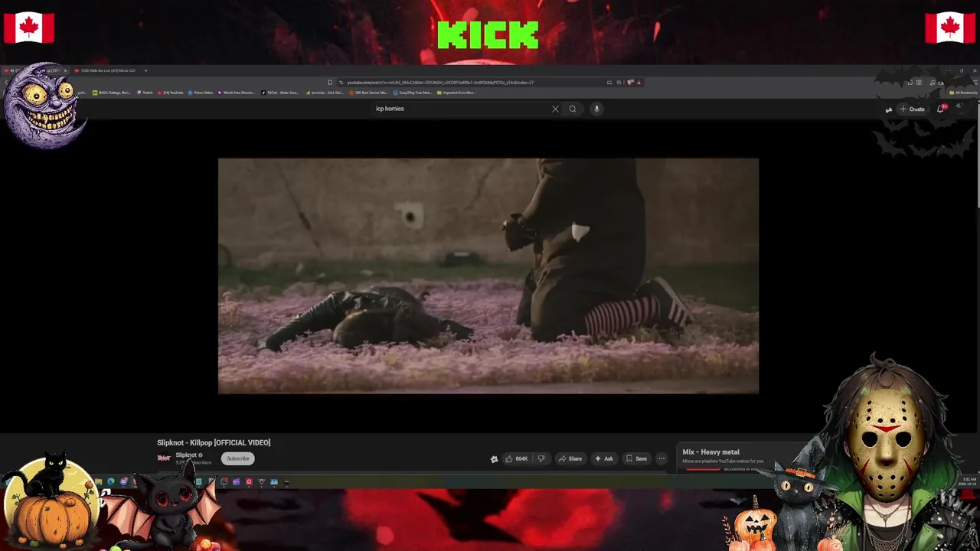The height and width of the screenshot is (551, 980).
Task: Open the more actions three-dot menu
Action: click(661, 458)
